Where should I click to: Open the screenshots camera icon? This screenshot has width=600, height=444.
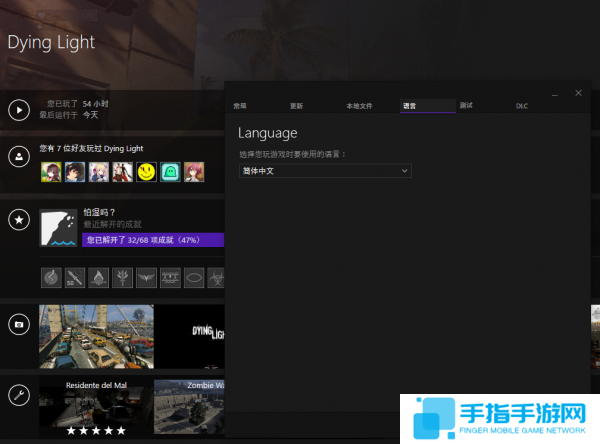pos(18,324)
